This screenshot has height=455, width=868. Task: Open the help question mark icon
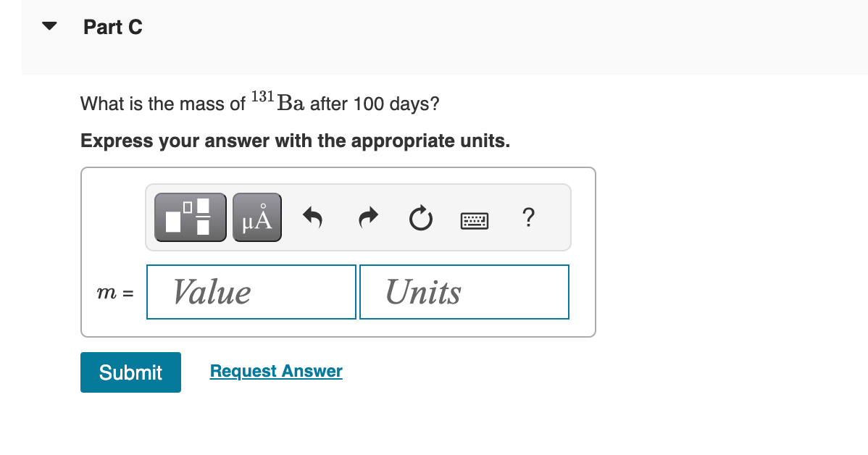pyautogui.click(x=528, y=218)
